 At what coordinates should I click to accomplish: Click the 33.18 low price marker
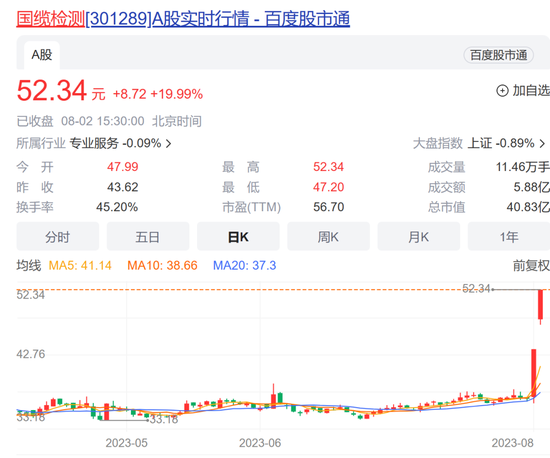(x=164, y=419)
